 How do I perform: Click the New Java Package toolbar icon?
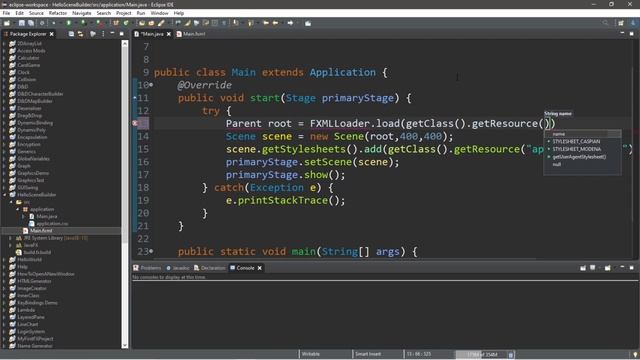click(116, 23)
